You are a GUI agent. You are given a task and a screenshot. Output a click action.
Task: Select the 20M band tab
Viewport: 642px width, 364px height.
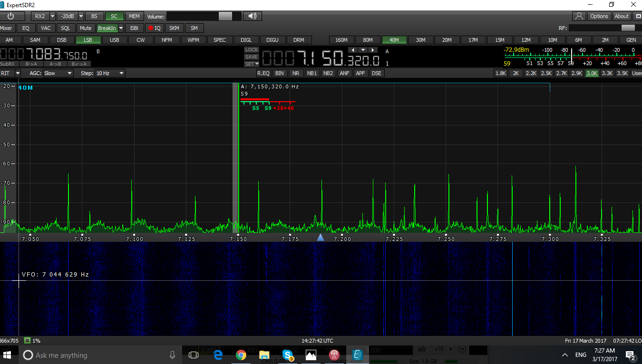pyautogui.click(x=447, y=40)
